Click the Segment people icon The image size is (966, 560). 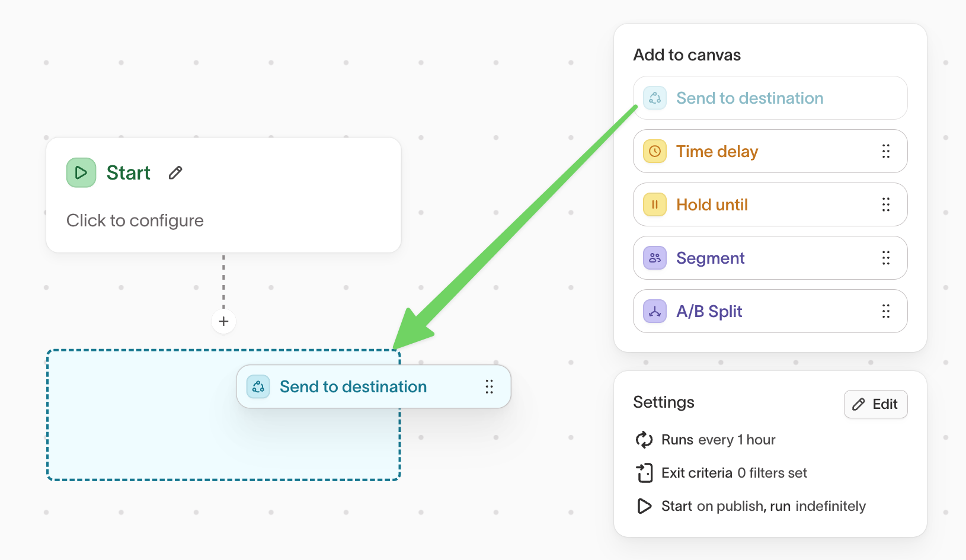tap(654, 258)
